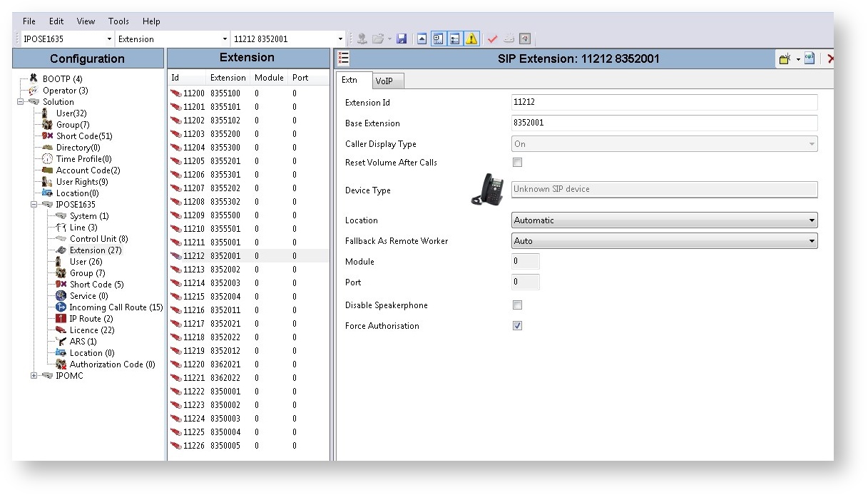The width and height of the screenshot is (868, 495).
Task: Click the Base Extension input field
Action: tap(664, 123)
